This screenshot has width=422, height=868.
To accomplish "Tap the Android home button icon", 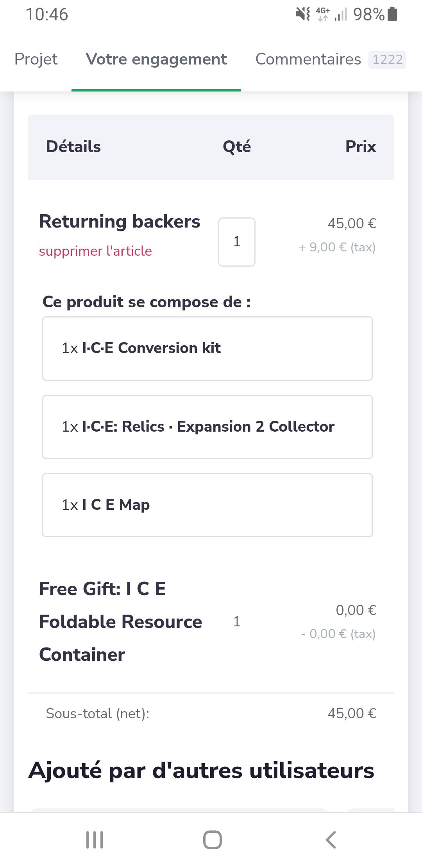I will click(212, 840).
